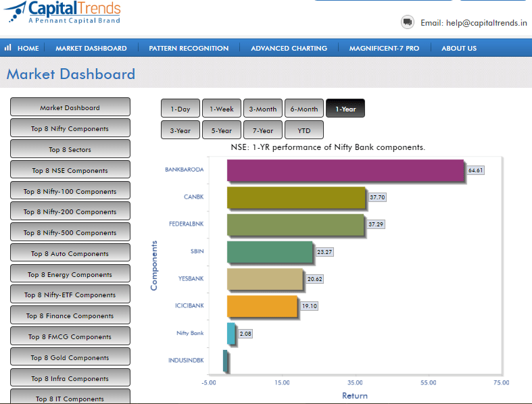Click the Market Dashboard page heading

70,74
